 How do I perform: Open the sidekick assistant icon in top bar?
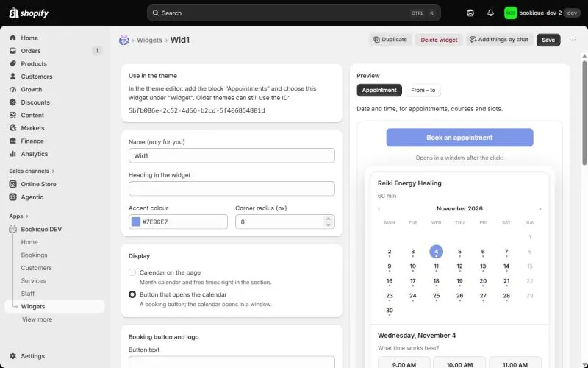(470, 13)
